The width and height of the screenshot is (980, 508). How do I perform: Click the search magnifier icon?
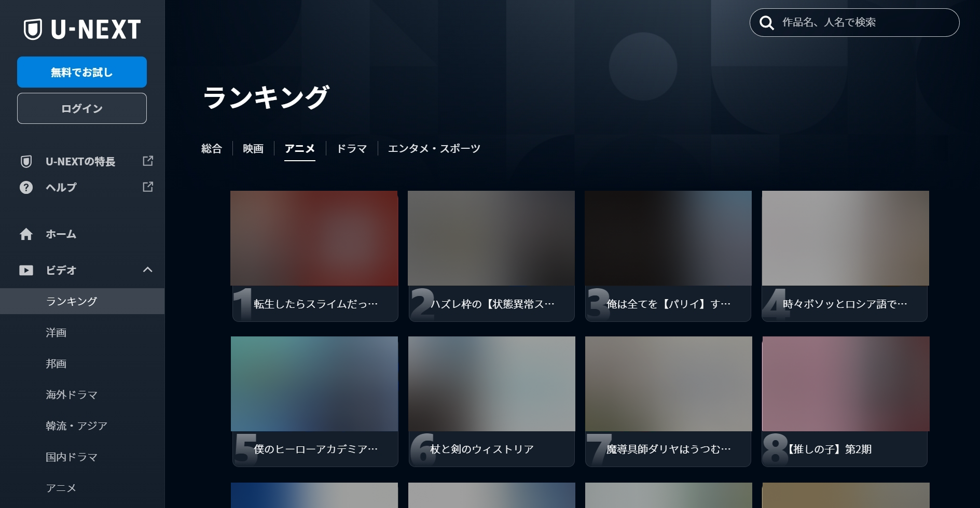(766, 22)
